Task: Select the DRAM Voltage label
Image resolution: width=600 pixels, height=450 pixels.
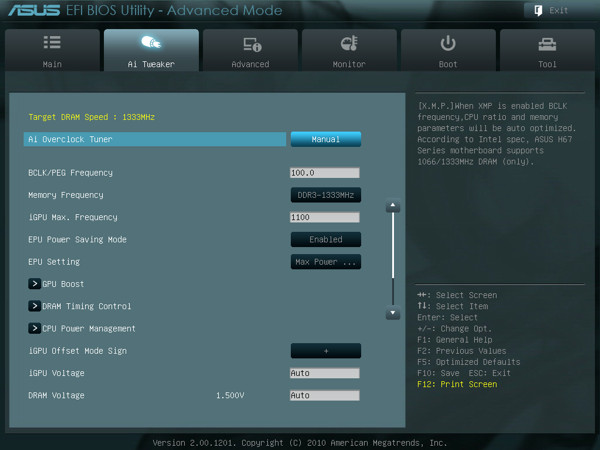Action: click(x=56, y=395)
